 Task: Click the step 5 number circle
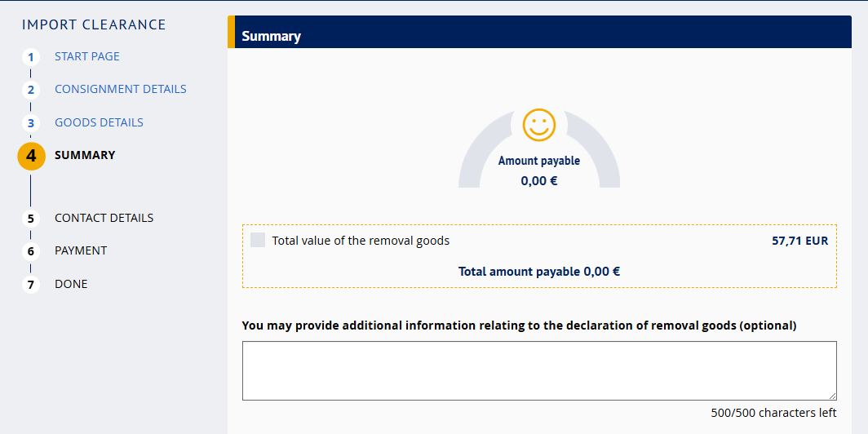coord(31,219)
